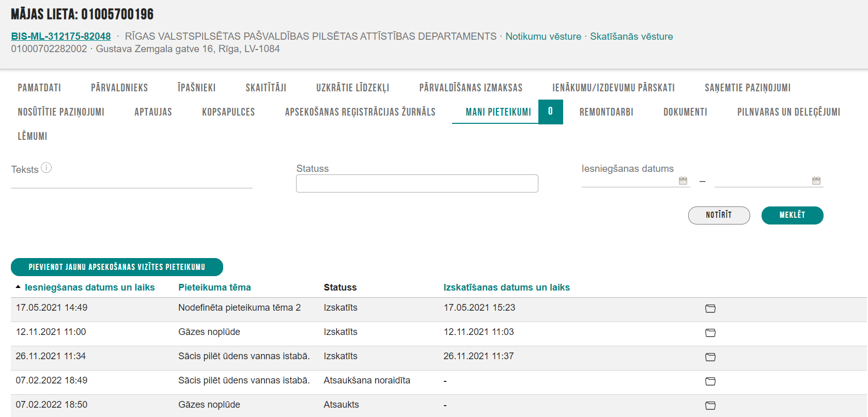Select '17.05.2021 15:23' review date cell

click(479, 308)
